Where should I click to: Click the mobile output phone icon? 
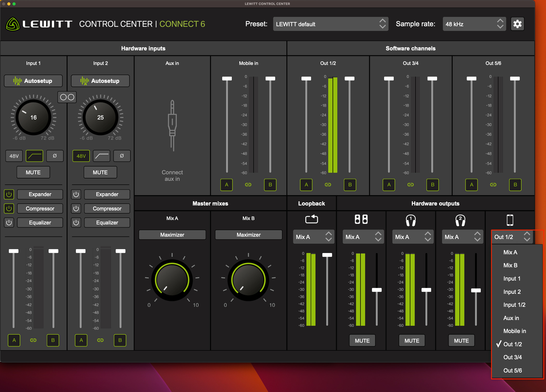510,220
